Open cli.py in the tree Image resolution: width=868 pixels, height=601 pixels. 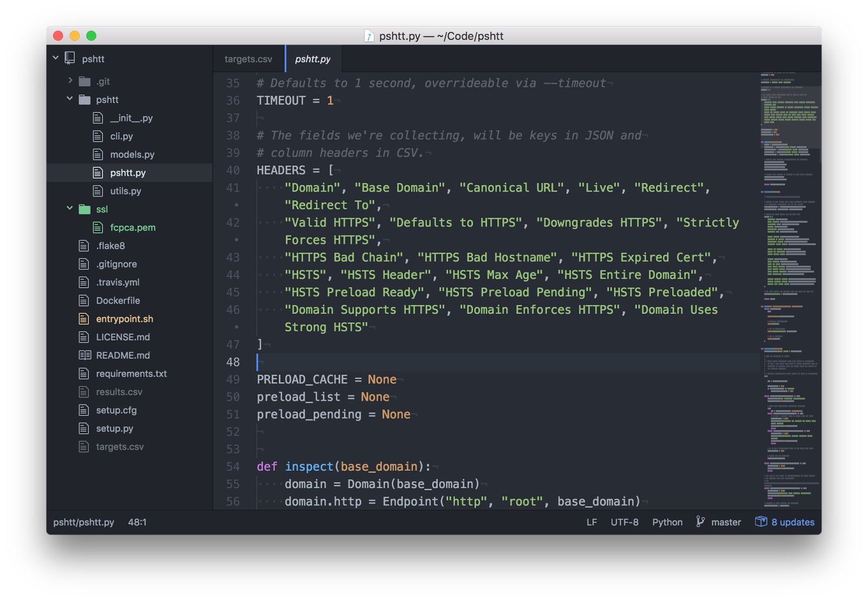click(x=122, y=136)
